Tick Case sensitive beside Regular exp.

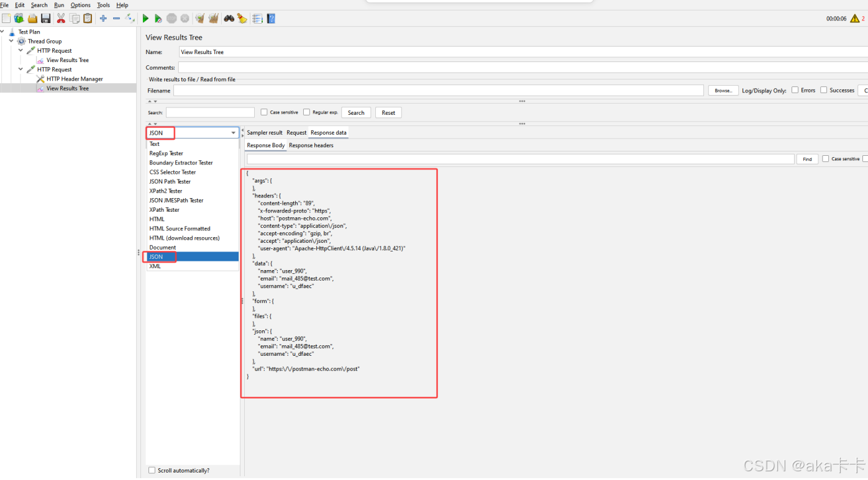tap(264, 112)
